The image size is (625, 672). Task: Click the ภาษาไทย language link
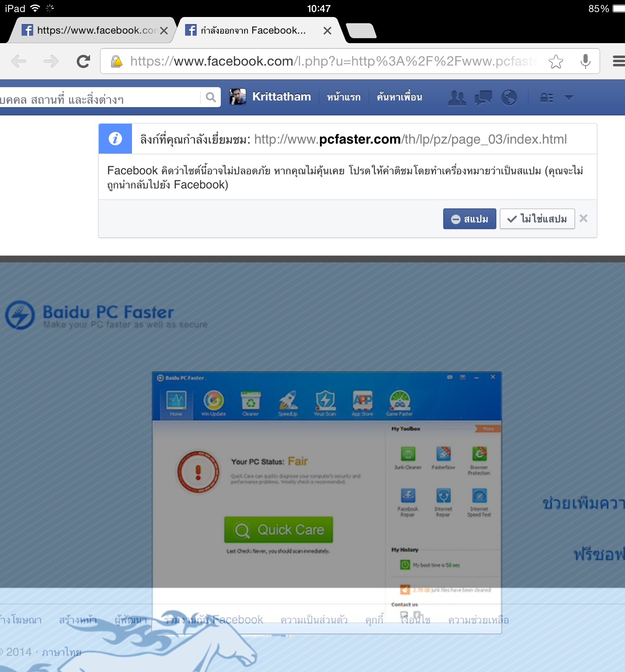[61, 652]
